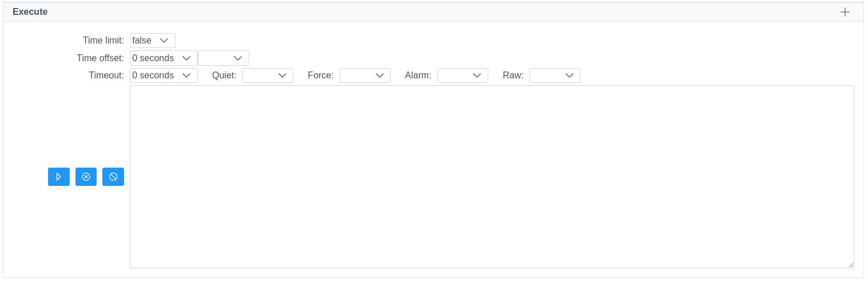Expand the Time offset seconds dropdown

[x=163, y=58]
